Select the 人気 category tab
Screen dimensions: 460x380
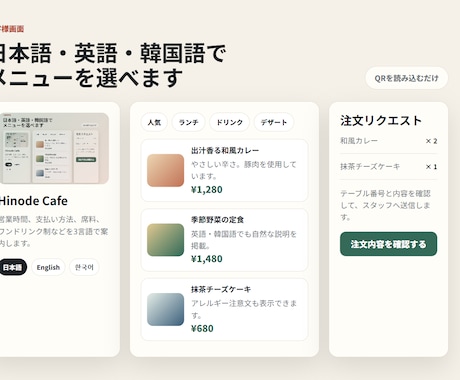[x=154, y=122]
